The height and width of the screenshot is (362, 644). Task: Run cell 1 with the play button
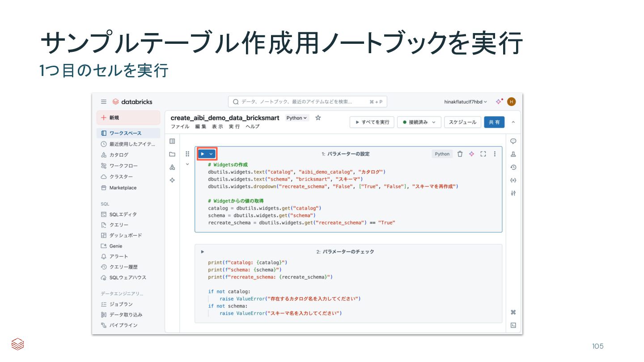(x=203, y=154)
